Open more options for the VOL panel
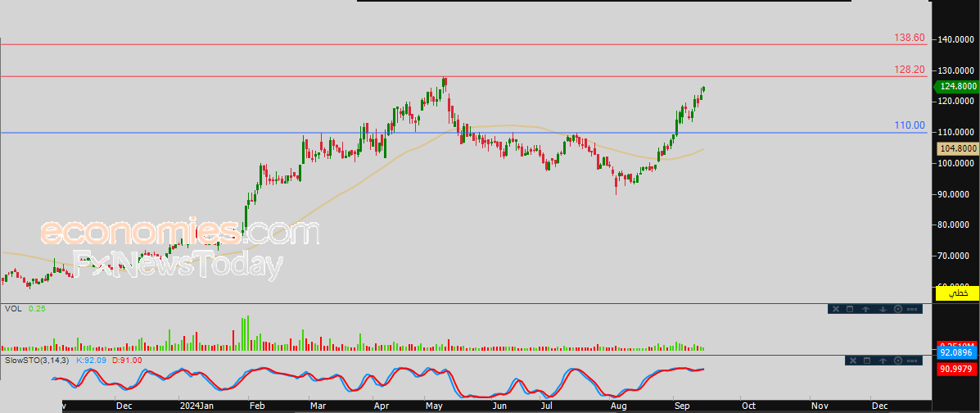This screenshot has width=980, height=413. 911,309
